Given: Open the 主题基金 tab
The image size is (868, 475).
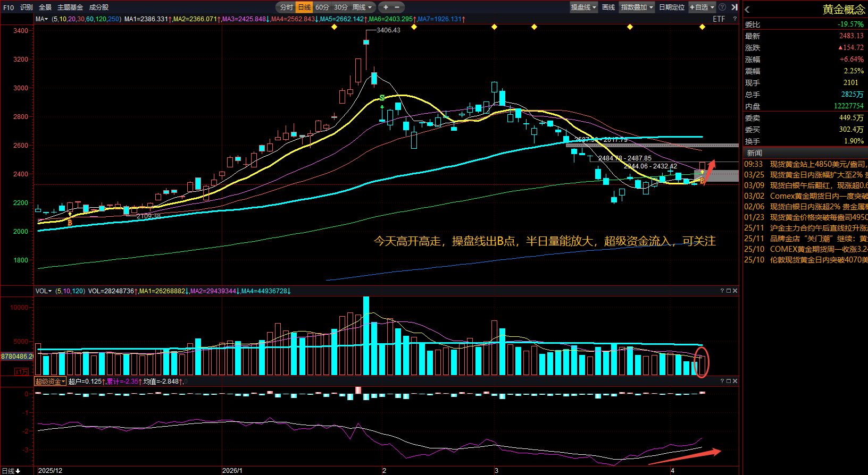Looking at the screenshot, I should pos(70,7).
